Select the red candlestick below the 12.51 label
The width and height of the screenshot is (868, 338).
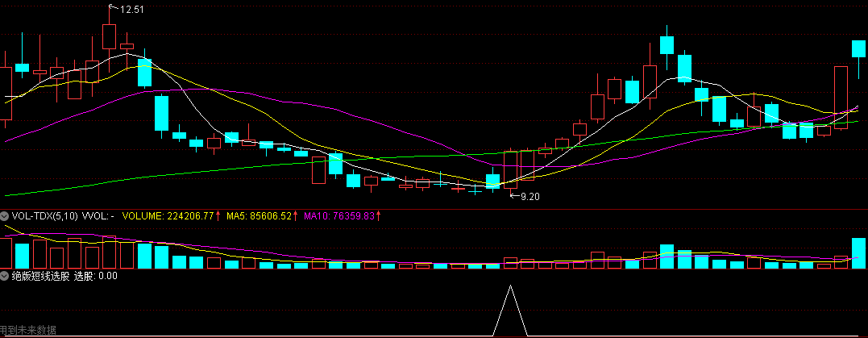pyautogui.click(x=109, y=36)
